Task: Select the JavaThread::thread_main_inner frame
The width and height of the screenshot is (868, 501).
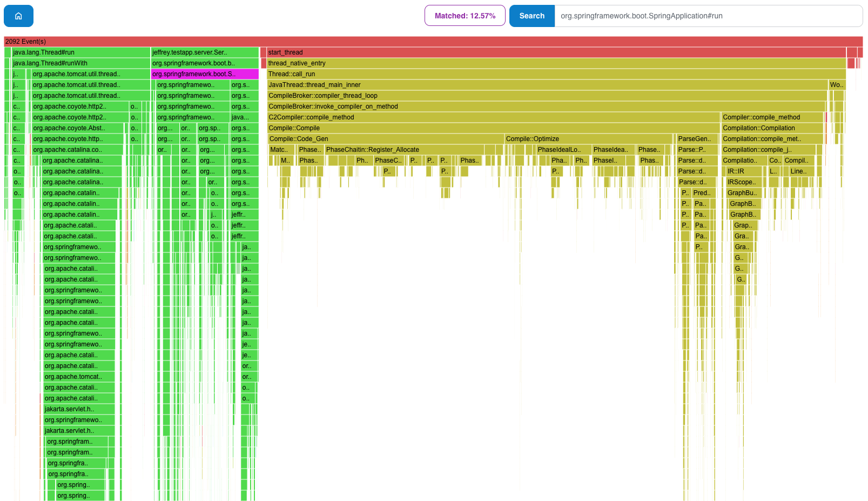Action: [x=548, y=85]
